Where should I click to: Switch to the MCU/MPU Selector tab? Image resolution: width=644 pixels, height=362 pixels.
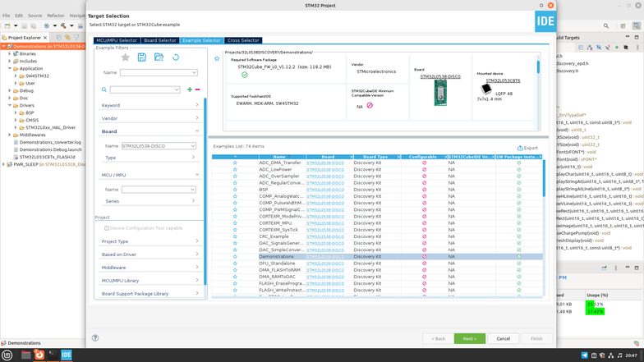[x=117, y=40]
